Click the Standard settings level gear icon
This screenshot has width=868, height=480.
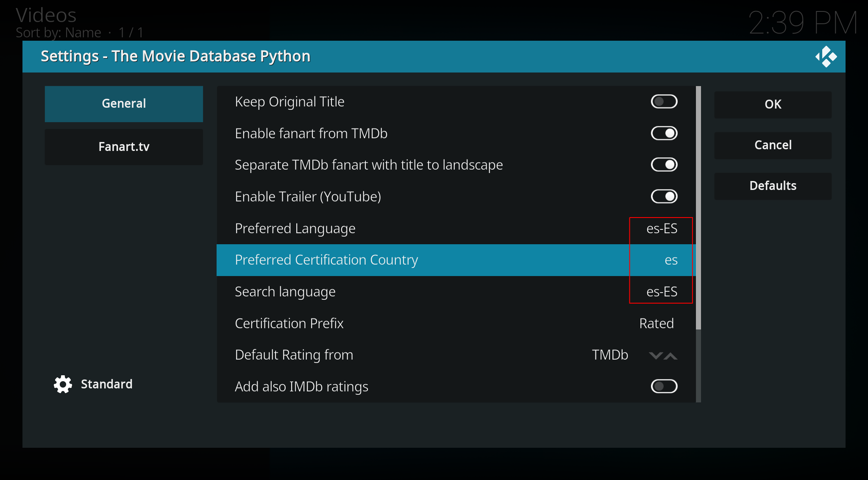coord(63,384)
